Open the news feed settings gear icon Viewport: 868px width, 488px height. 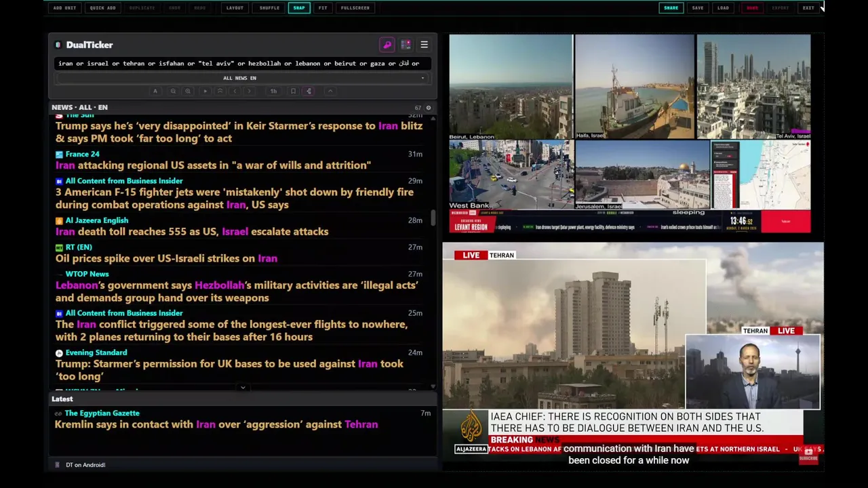tap(428, 108)
